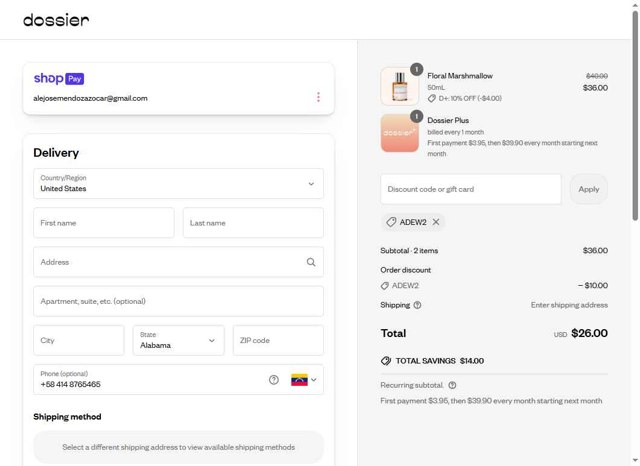Viewport: 640px width, 466px height.
Task: Expand the State dropdown
Action: pyautogui.click(x=178, y=340)
